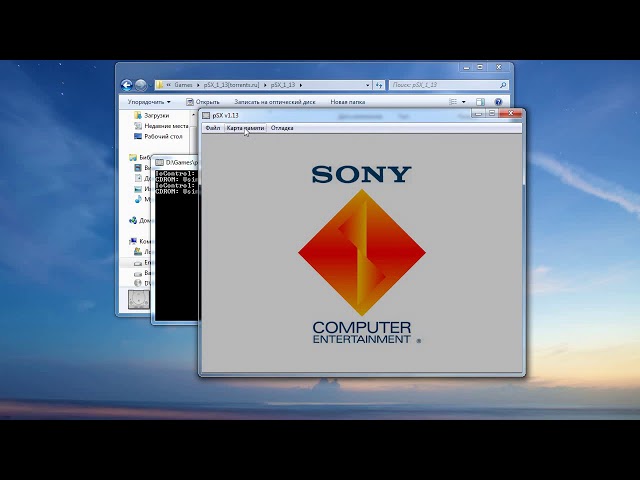Maximize the pSX v1.13 window
The width and height of the screenshot is (640, 480).
(x=492, y=113)
